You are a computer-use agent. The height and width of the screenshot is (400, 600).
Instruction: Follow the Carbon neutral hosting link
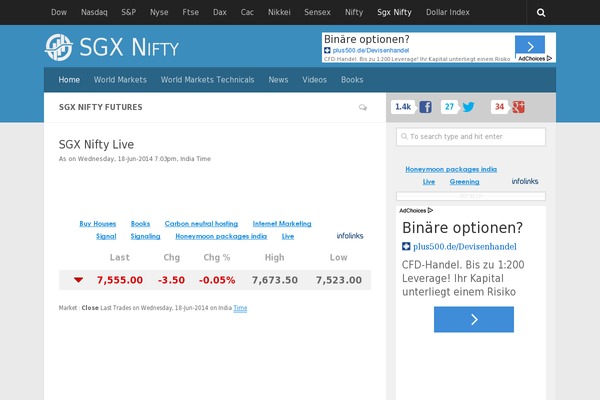201,224
